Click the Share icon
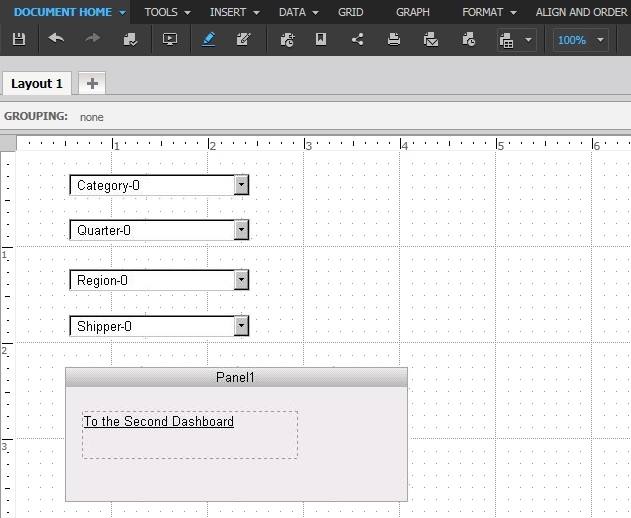 (357, 39)
